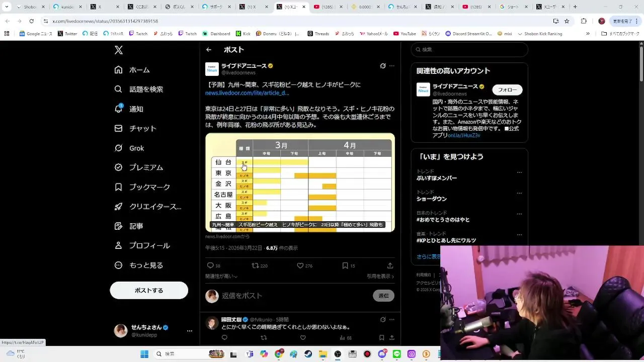This screenshot has width=644, height=362.
Task: Open the YouTube bookmark
Action: [x=405, y=34]
